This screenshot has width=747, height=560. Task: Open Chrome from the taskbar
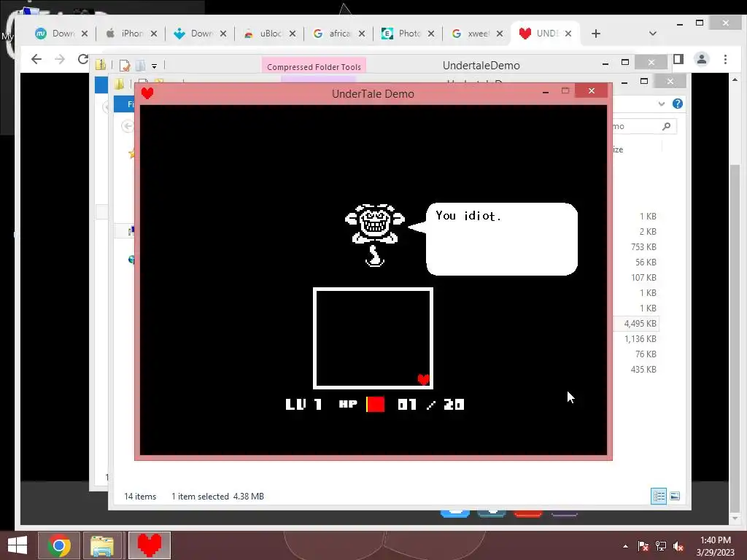59,545
